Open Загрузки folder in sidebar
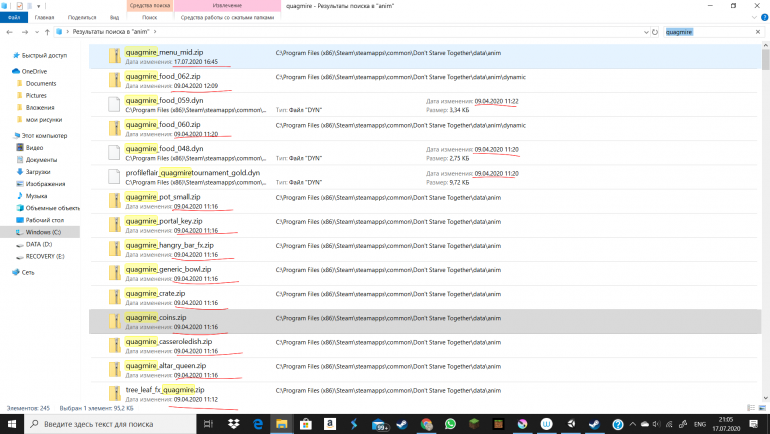 click(40, 171)
